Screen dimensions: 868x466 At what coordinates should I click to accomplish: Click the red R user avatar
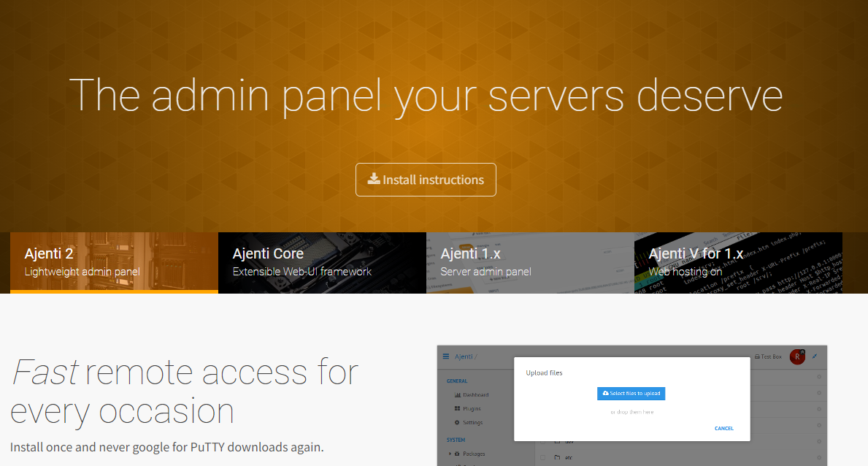point(797,357)
